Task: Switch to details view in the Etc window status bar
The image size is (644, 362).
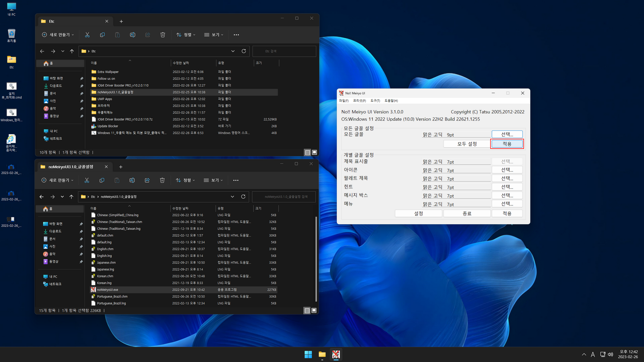Action: click(307, 152)
